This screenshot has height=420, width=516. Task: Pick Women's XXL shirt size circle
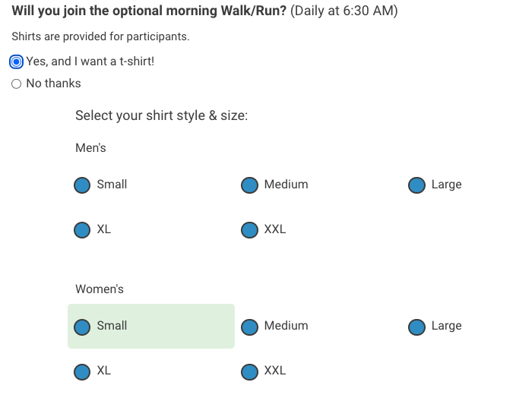pyautogui.click(x=249, y=371)
